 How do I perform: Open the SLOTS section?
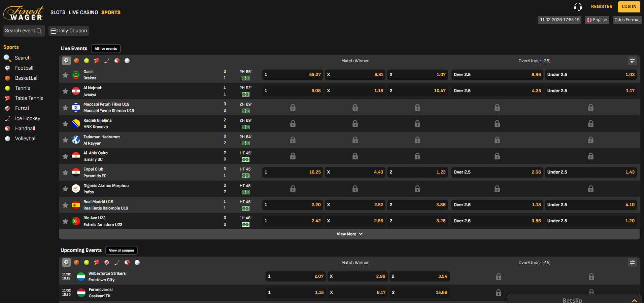58,12
